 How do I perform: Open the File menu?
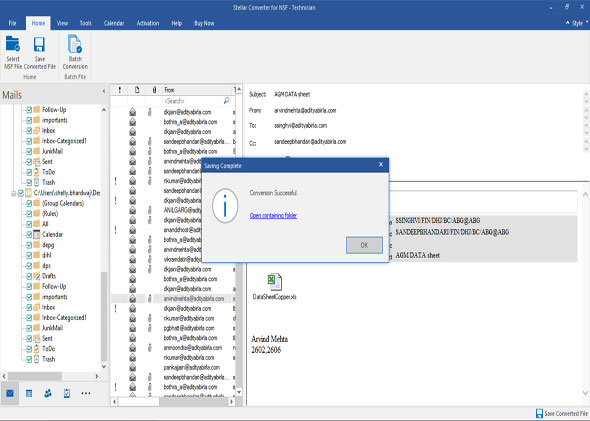coord(12,23)
